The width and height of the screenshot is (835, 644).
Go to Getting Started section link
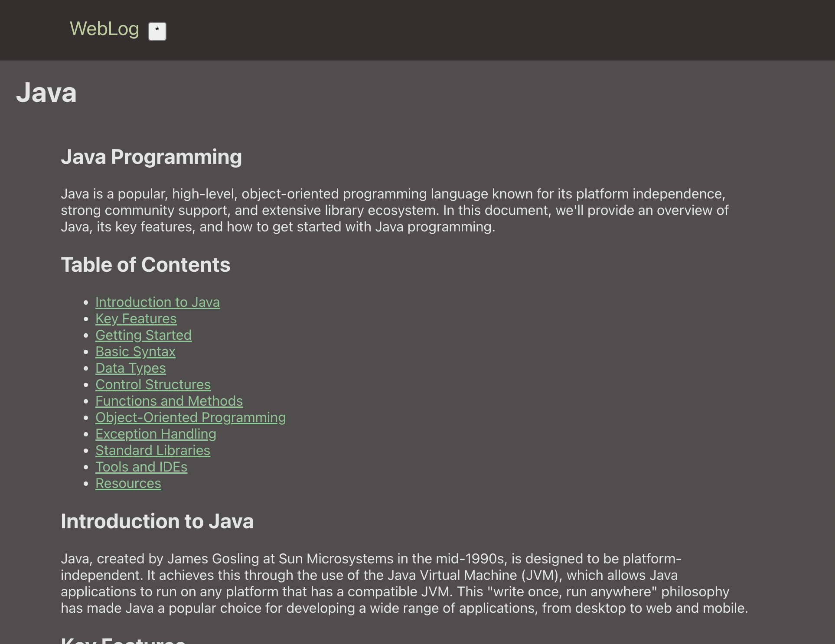click(x=143, y=335)
